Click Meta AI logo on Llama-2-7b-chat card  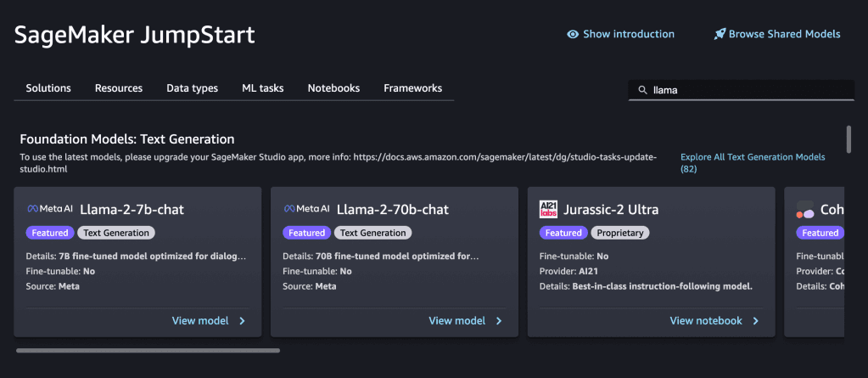click(50, 209)
